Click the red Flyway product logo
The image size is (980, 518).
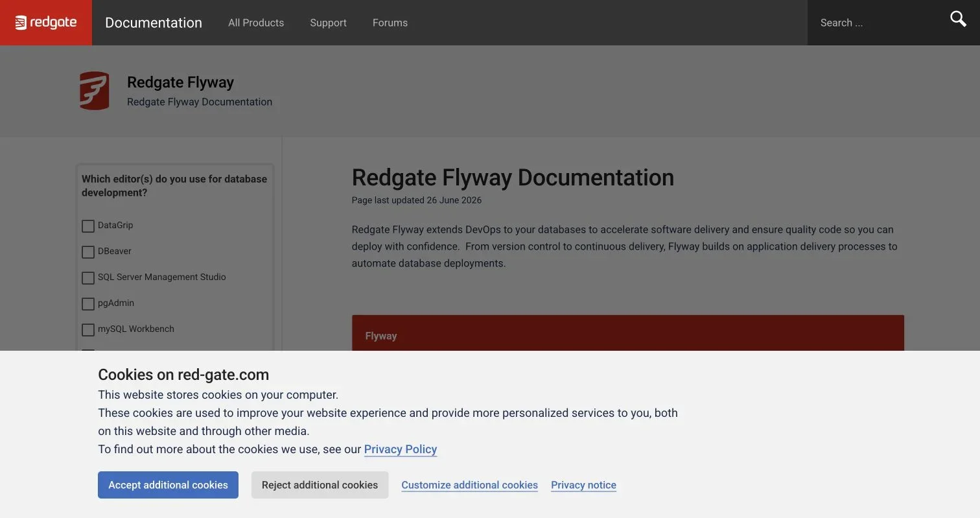point(94,91)
